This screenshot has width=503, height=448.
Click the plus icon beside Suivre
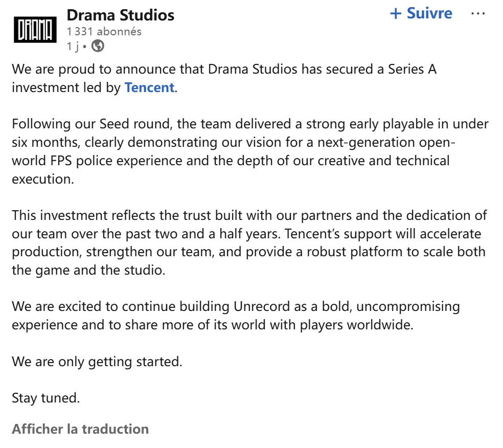click(396, 14)
